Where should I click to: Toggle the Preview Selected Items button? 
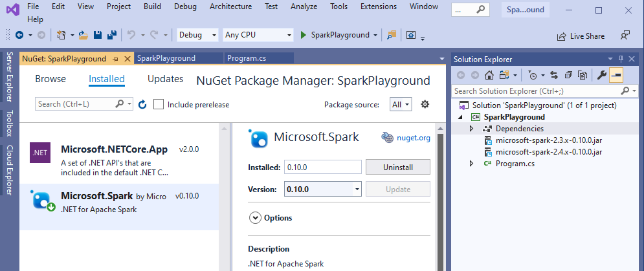616,76
